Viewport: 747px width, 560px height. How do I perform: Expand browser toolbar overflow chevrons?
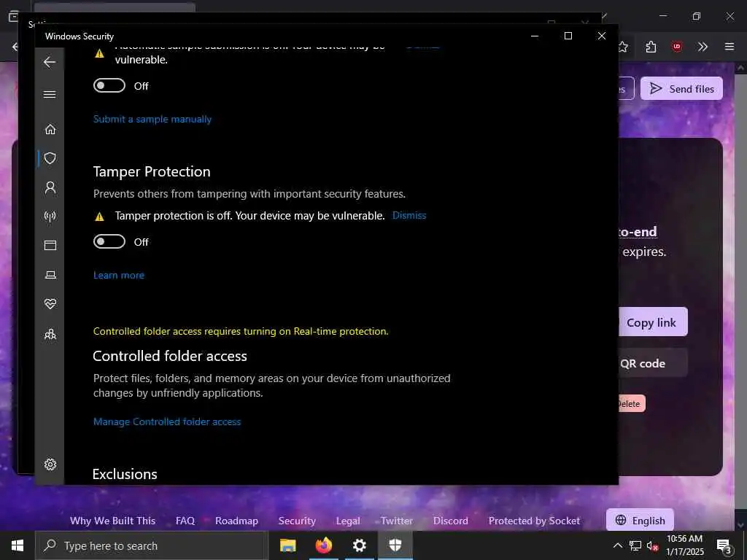(703, 47)
